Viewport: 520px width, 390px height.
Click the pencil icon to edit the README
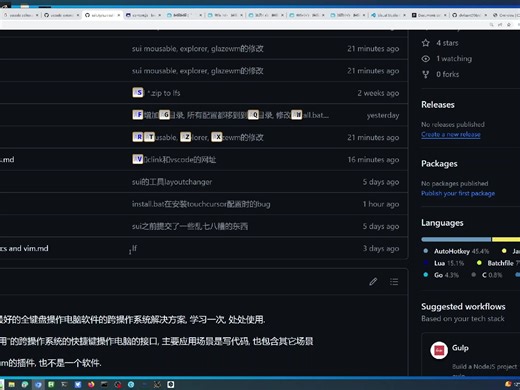click(373, 282)
